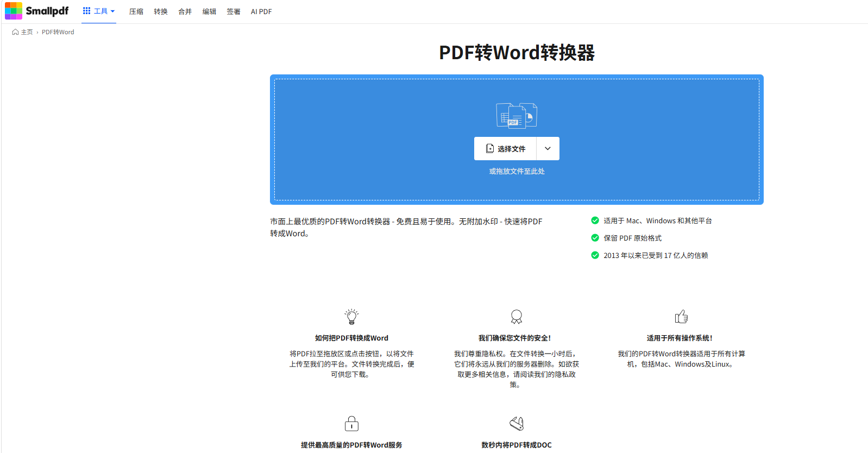Click the rocket icon above 数秒内将PDF转成DOC
Screen dimensions: 868x453
[517, 423]
